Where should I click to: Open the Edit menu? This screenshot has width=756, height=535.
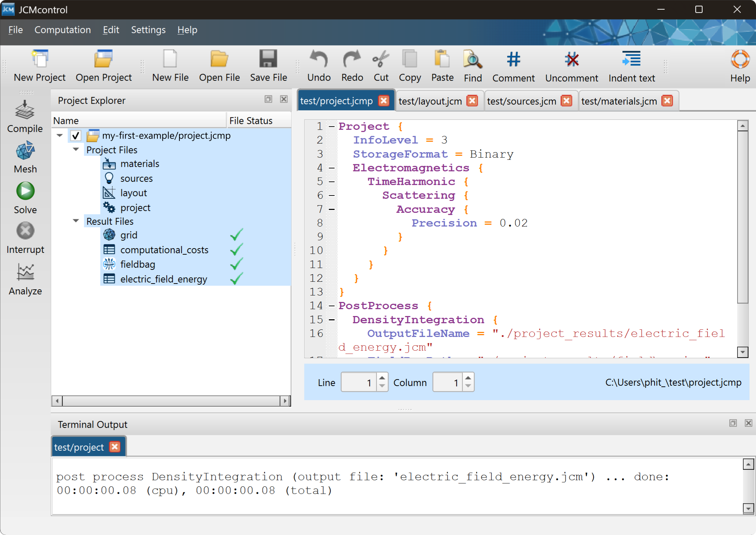[x=111, y=30]
